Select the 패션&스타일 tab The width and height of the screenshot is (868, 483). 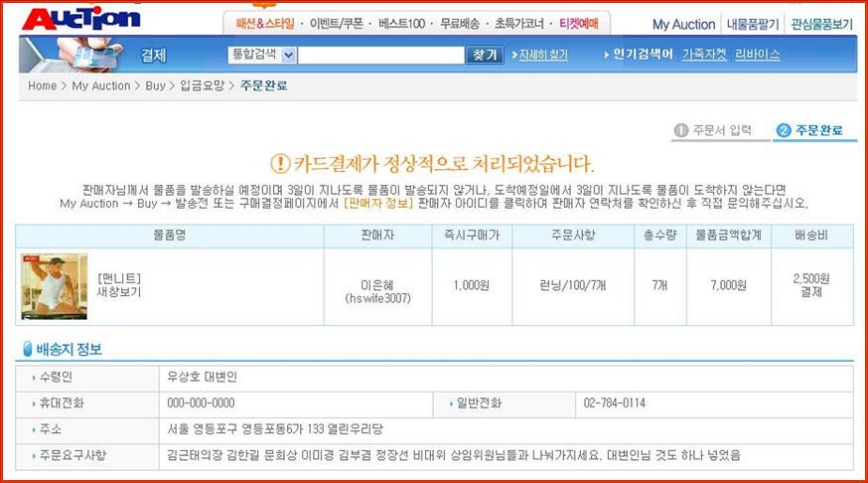(x=265, y=24)
